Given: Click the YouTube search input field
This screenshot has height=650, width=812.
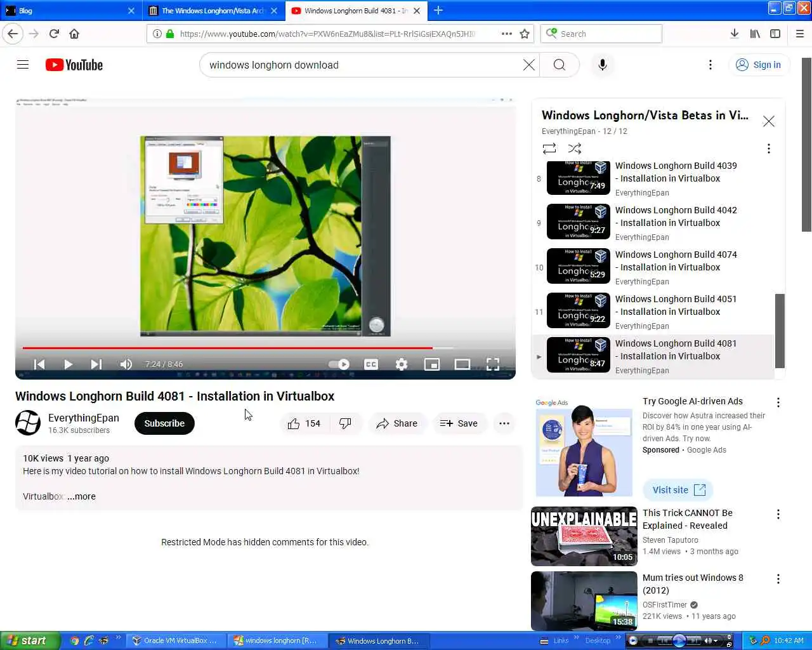Looking at the screenshot, I should (x=362, y=65).
